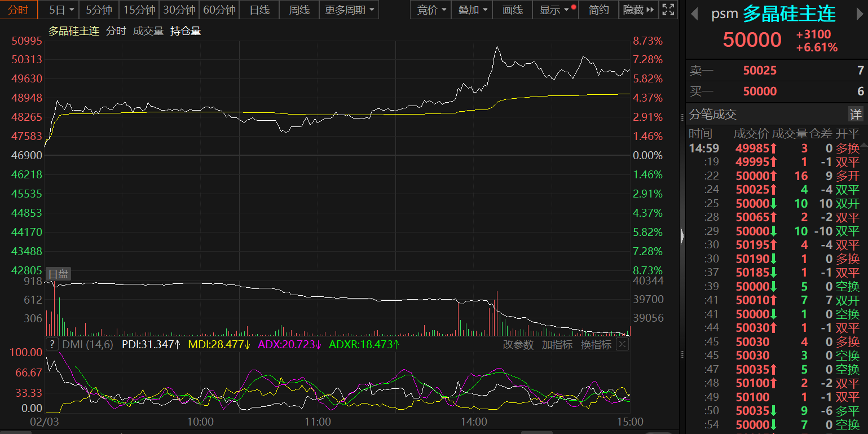Screen dimensions: 868x434
Task: Click the 成交量 column header in trades
Action: pos(790,134)
